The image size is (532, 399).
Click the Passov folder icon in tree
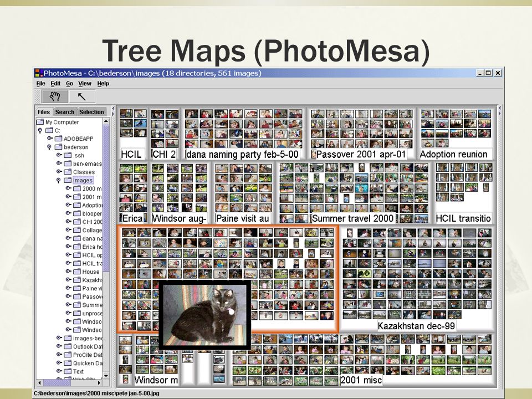[x=77, y=296]
